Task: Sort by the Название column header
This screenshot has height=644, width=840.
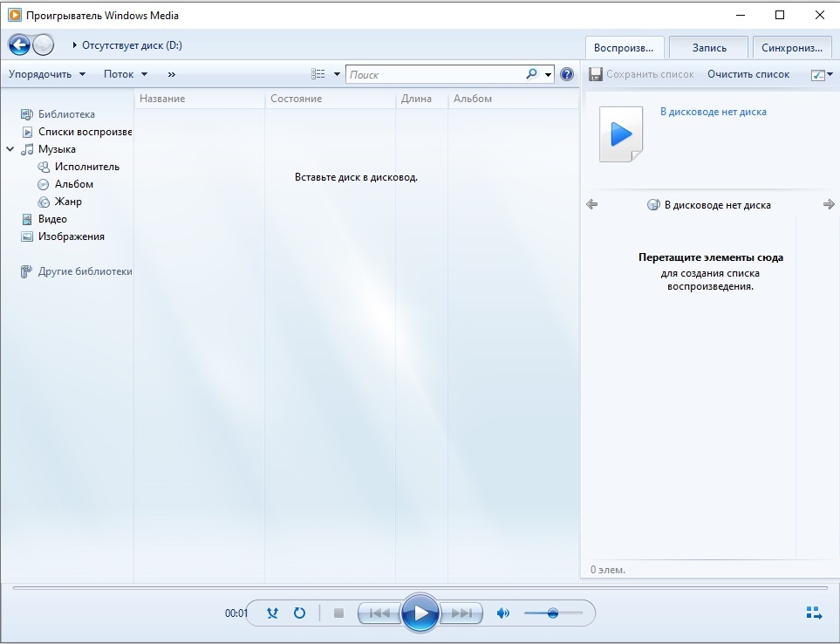Action: pyautogui.click(x=199, y=99)
